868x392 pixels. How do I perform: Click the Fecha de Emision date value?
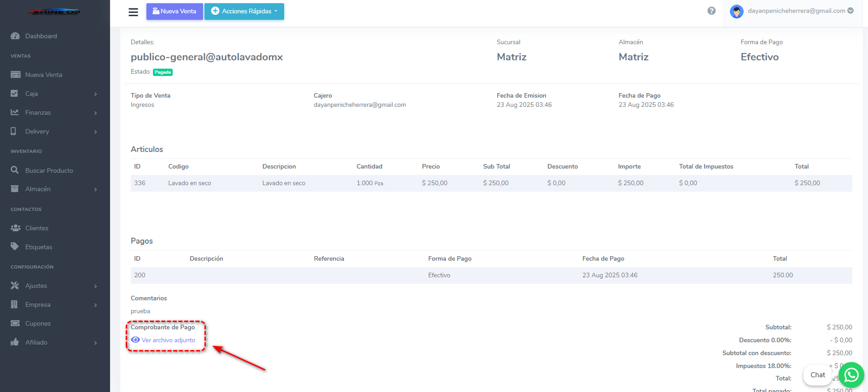(x=524, y=105)
